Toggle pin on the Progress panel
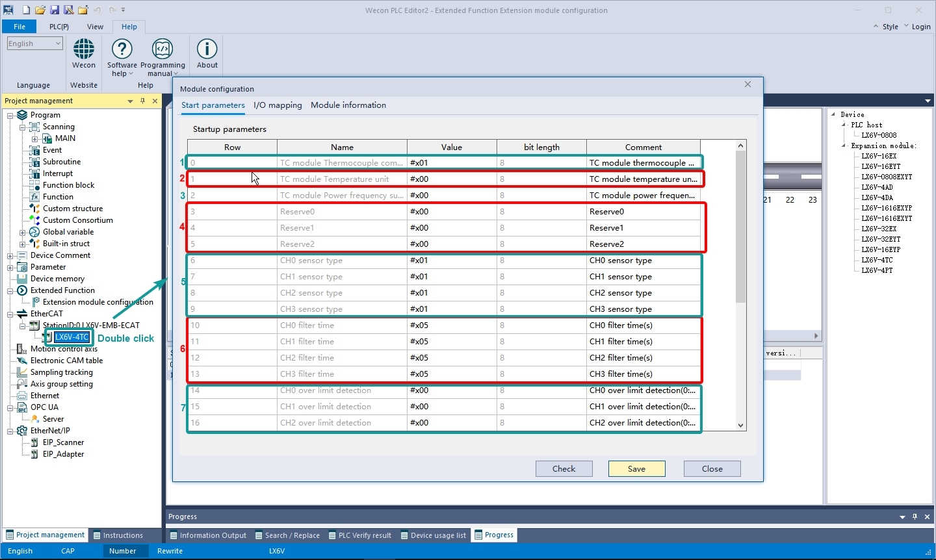The width and height of the screenshot is (936, 560). point(915,516)
